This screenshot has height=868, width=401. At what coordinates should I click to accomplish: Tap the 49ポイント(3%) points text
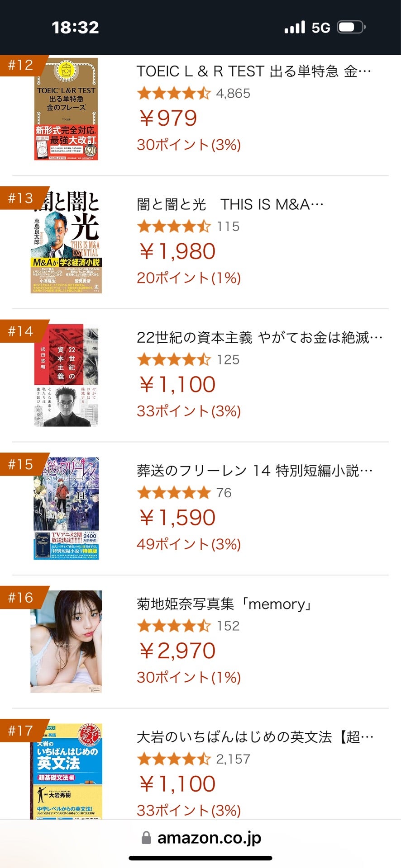188,544
